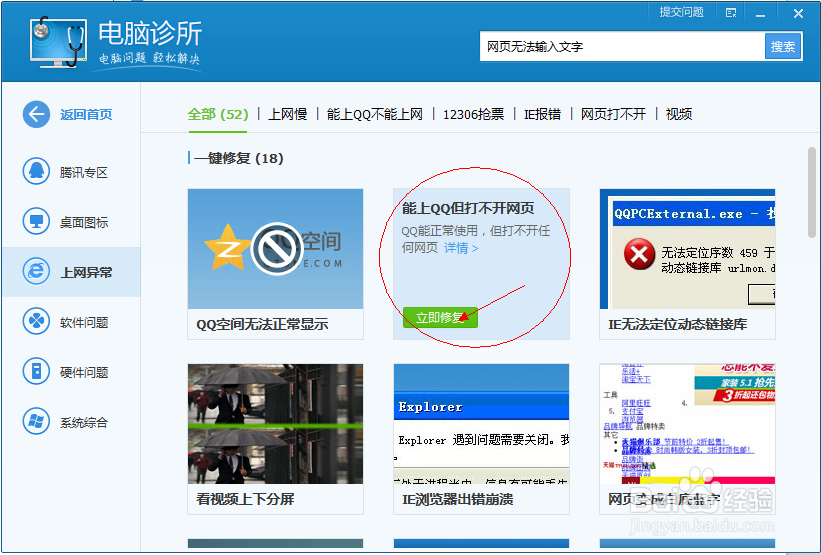Click 提交问题 in the title bar

(x=681, y=12)
